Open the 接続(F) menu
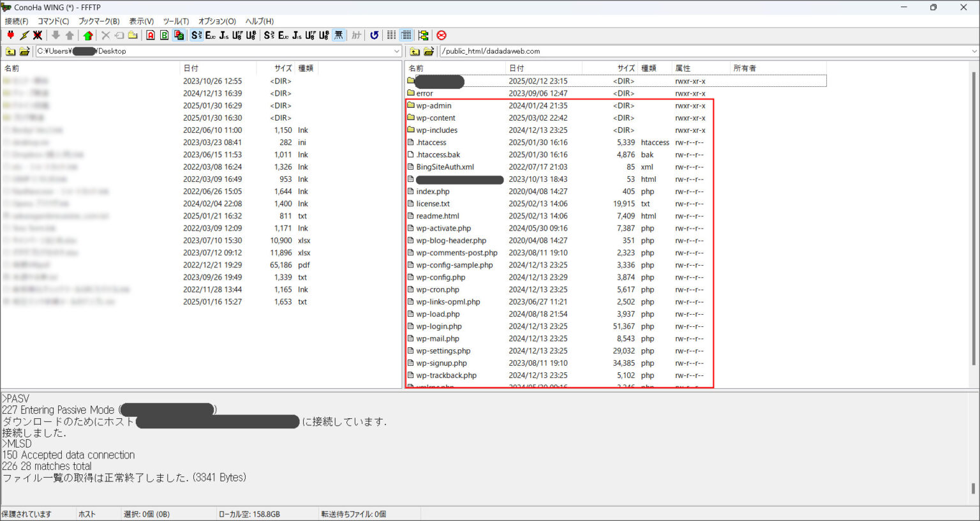Screen dimensions: 980x521 pyautogui.click(x=17, y=21)
